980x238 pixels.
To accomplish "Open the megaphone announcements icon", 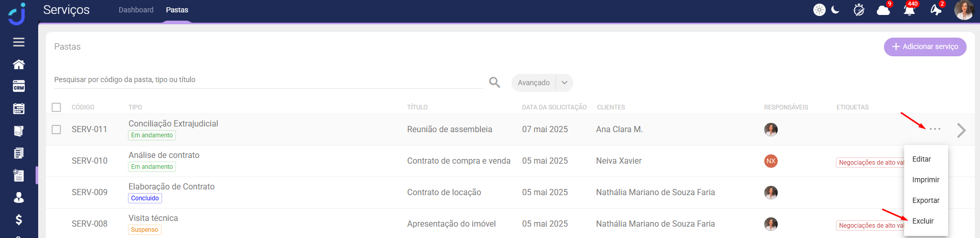I will click(936, 10).
